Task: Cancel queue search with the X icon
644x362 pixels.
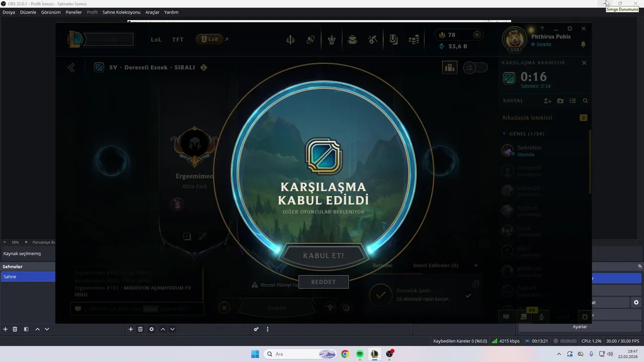Action: (584, 63)
